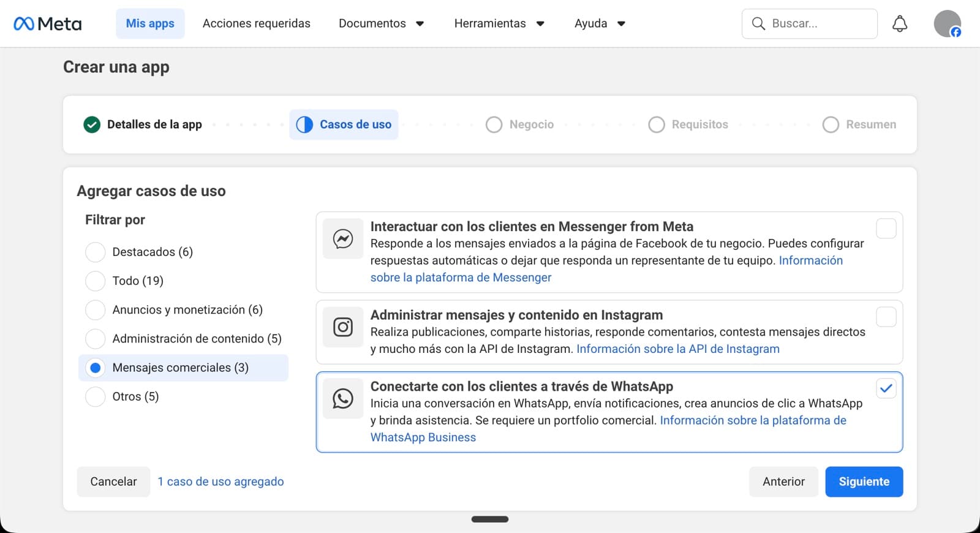The width and height of the screenshot is (980, 533).
Task: Expand the Ayuda dropdown menu
Action: pos(600,24)
